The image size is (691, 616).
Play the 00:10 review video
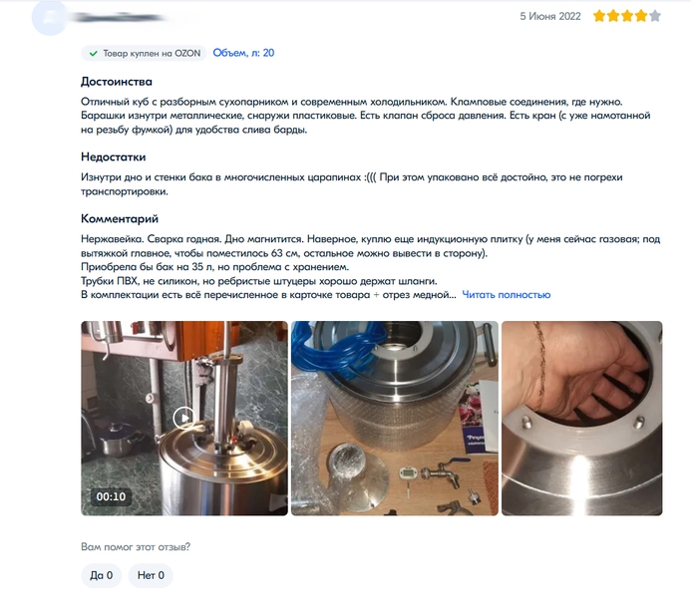coord(184,418)
